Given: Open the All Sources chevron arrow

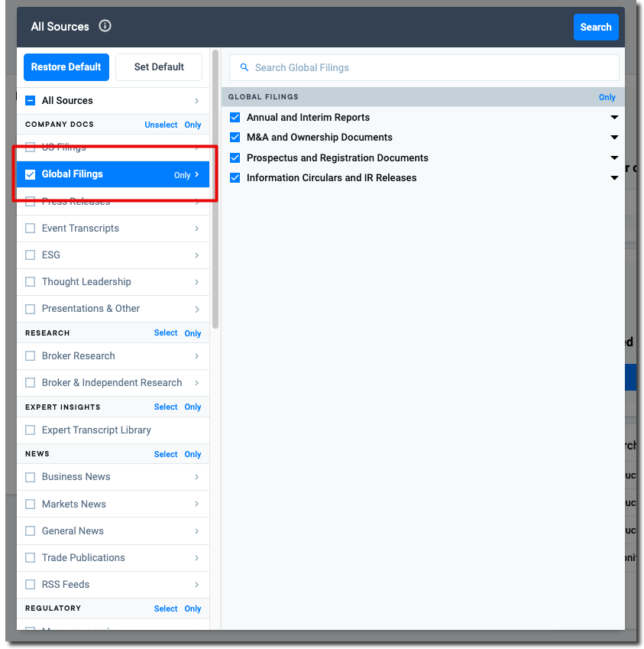Looking at the screenshot, I should click(x=196, y=101).
